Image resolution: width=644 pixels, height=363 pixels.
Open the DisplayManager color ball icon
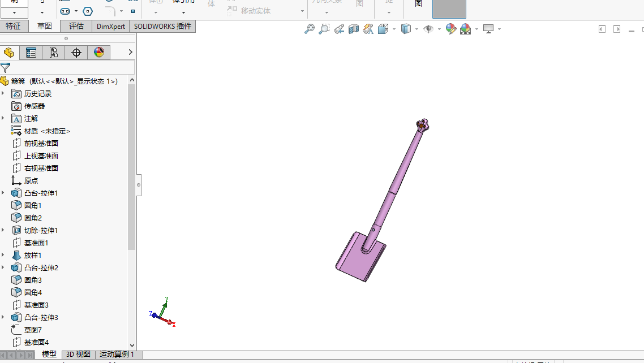tap(98, 53)
